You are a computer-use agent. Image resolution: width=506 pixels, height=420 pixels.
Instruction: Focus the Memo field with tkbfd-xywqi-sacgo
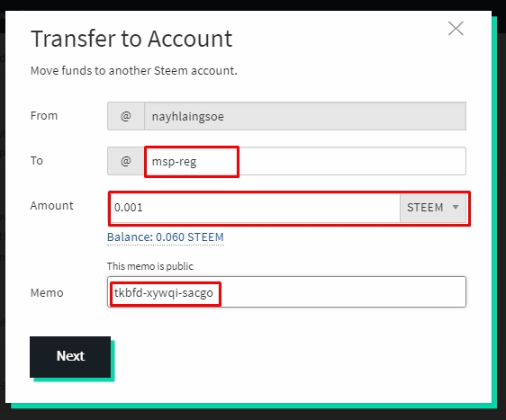click(286, 292)
